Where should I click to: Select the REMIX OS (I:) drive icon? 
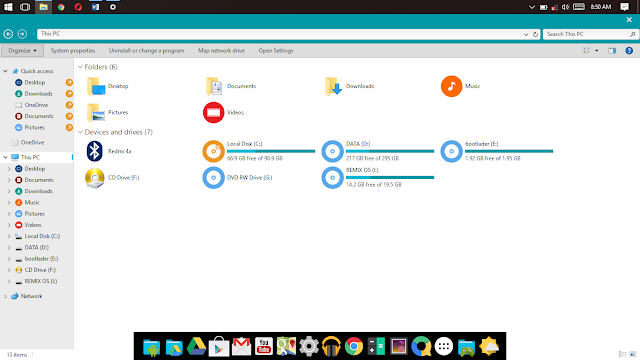tap(332, 178)
